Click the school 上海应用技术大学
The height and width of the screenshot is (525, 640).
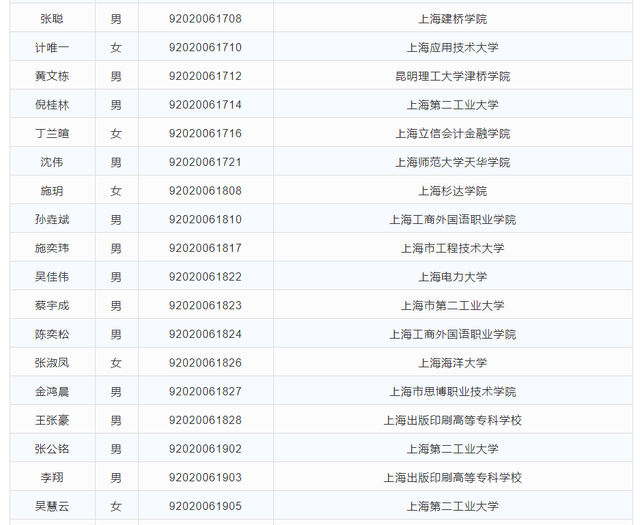pos(453,47)
